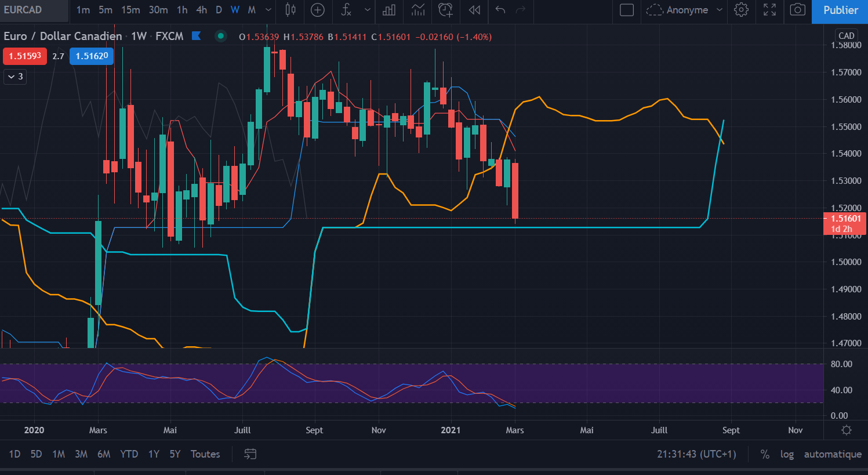Click the closing value C1.51601 in legend
The width and height of the screenshot is (868, 475).
pyautogui.click(x=391, y=37)
